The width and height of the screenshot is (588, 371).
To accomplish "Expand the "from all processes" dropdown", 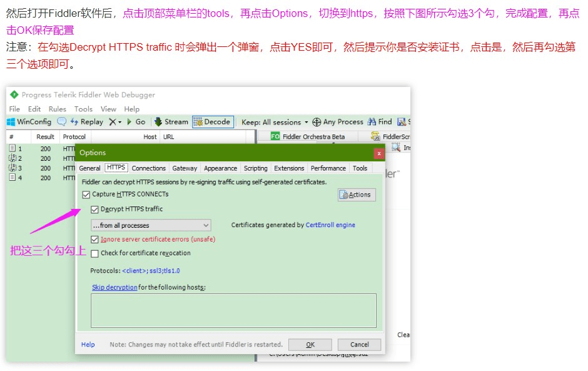I will coord(206,225).
